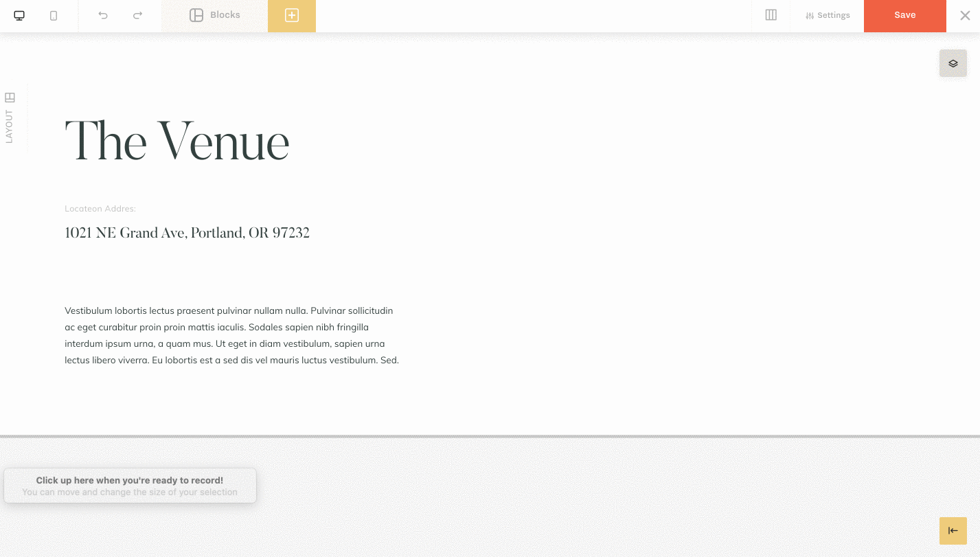The image size is (980, 557).
Task: Toggle the column grid view icon
Action: click(x=771, y=15)
